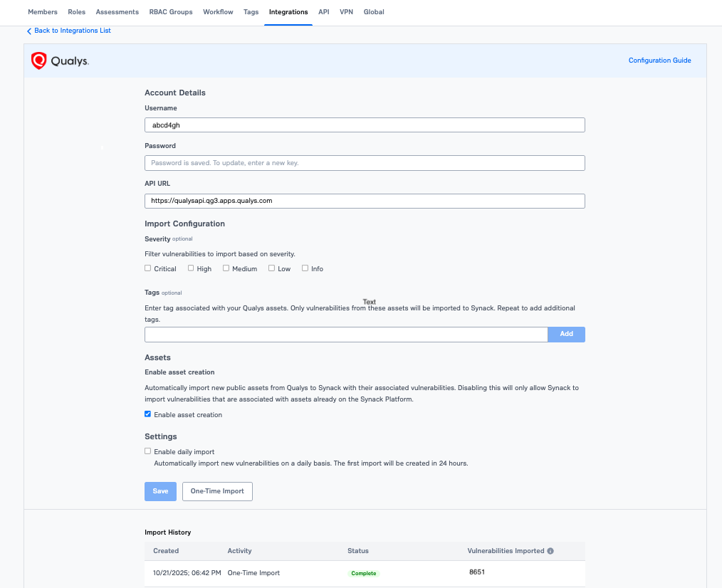Turn on Enable daily import
Viewport: 722px width, 588px height.
148,451
